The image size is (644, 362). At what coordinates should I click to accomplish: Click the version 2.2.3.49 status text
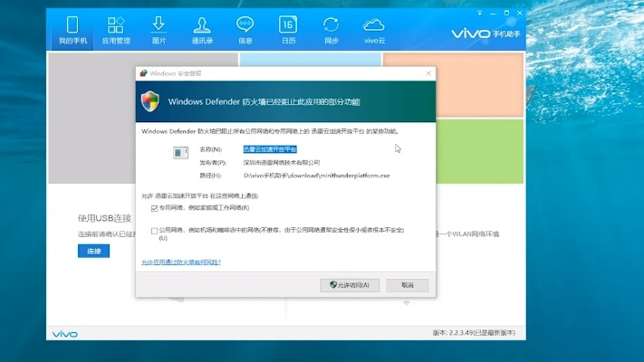point(474,332)
